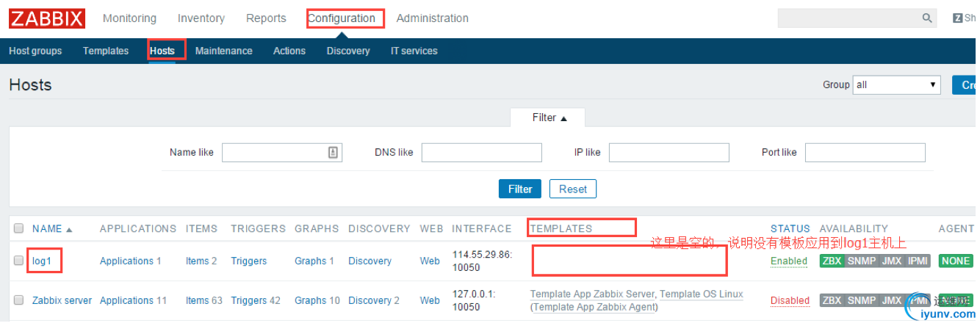
Task: Click the search magnifier icon
Action: pos(927,18)
